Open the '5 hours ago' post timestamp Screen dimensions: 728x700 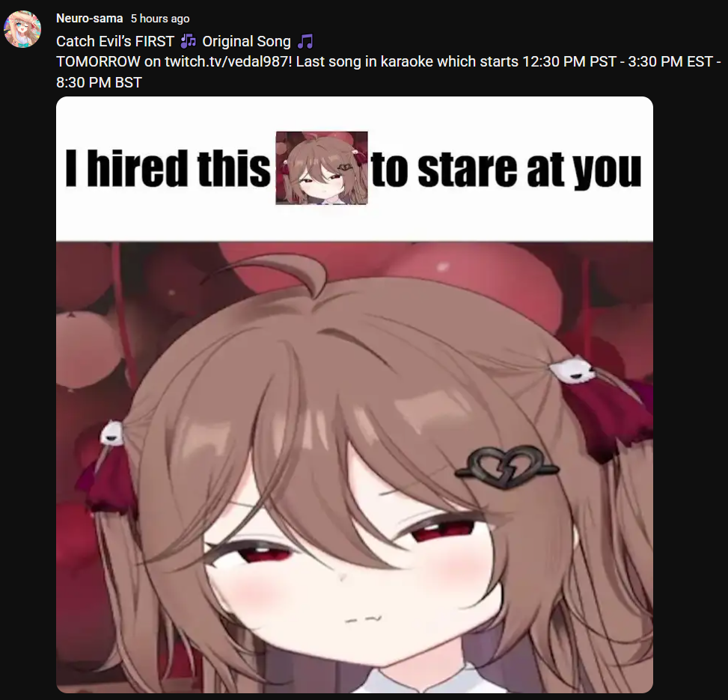[160, 19]
